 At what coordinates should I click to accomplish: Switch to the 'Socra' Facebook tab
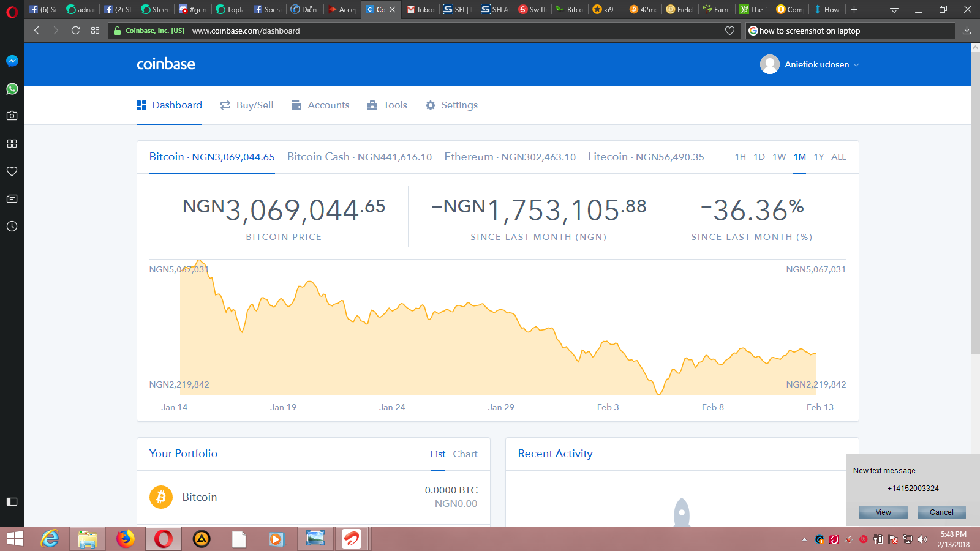pos(267,9)
